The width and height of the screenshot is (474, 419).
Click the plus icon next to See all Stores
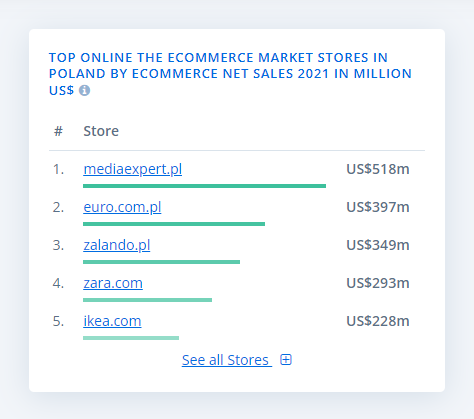(286, 360)
